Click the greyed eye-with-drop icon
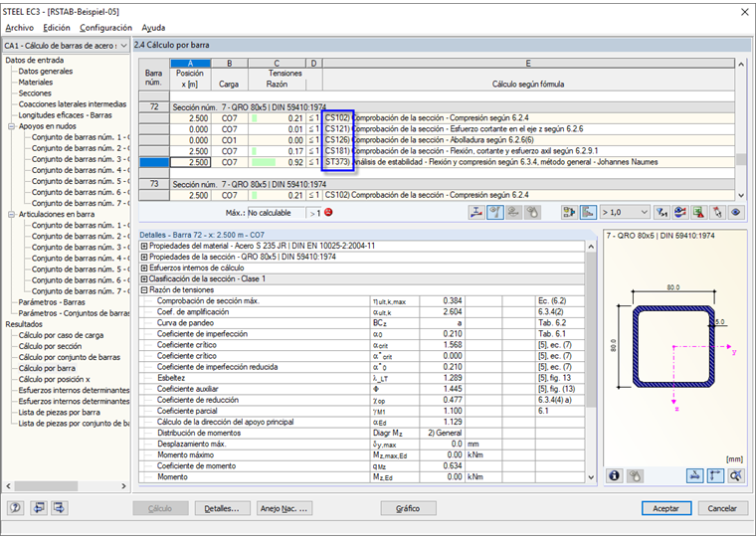This screenshot has width=756, height=539. 532,212
